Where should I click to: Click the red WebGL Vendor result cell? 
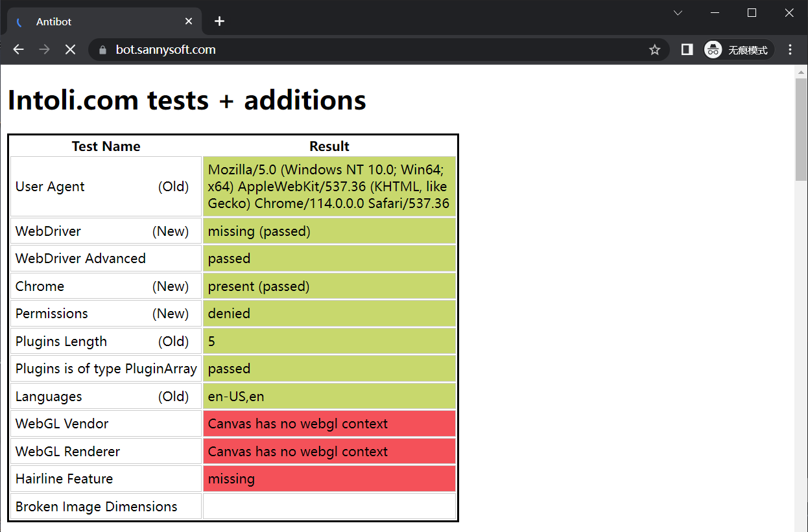click(x=329, y=424)
